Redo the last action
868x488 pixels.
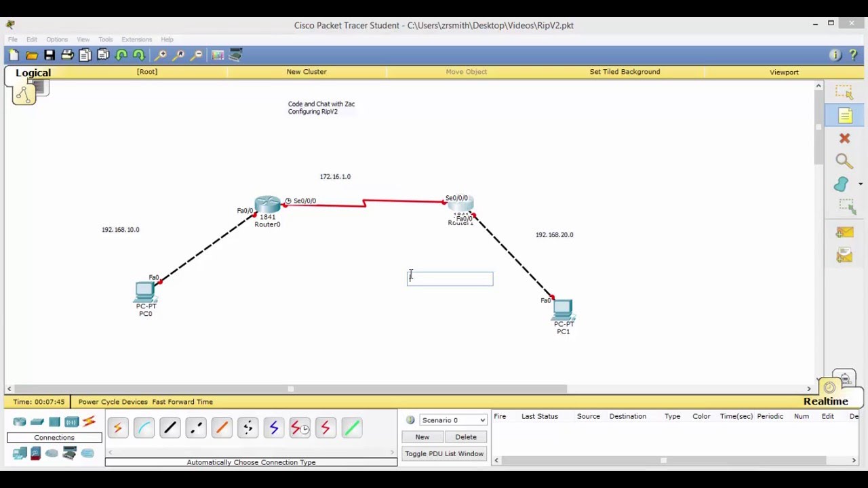139,56
